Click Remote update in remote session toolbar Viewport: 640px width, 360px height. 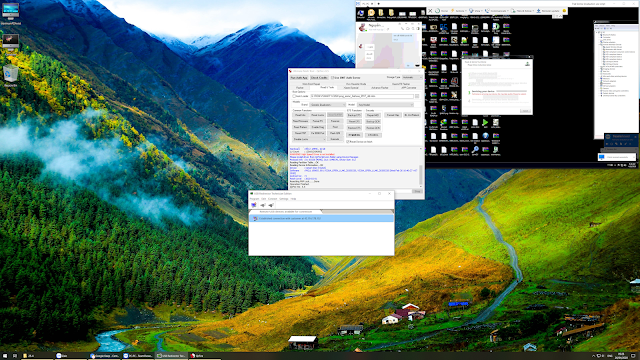(548, 11)
